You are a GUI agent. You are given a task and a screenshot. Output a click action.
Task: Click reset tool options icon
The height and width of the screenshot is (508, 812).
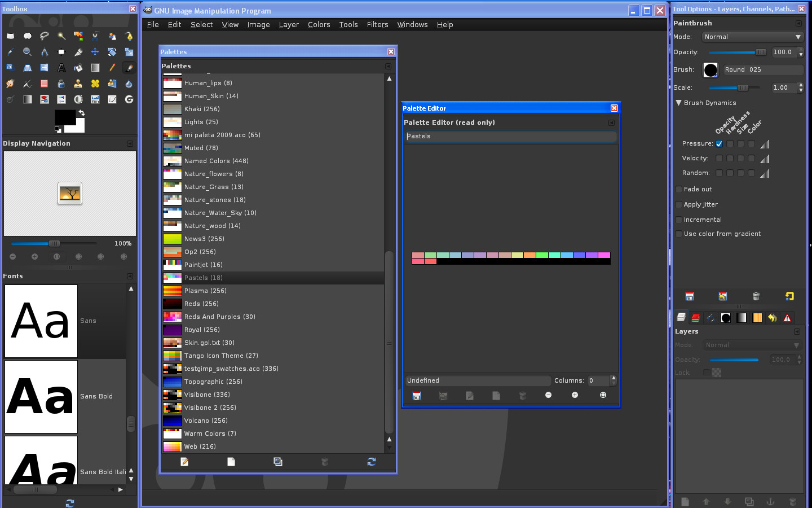click(789, 296)
